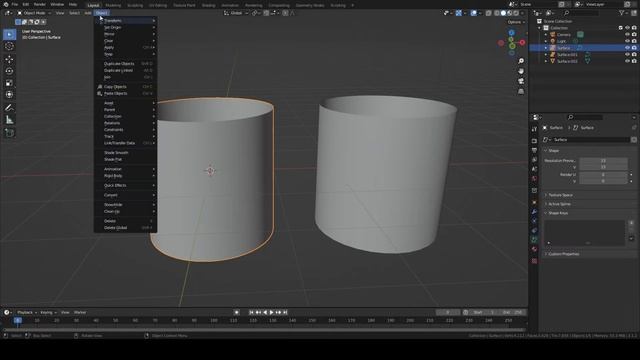Expand the Surface.001 item in outliner
640x360 pixels.
[x=546, y=54]
